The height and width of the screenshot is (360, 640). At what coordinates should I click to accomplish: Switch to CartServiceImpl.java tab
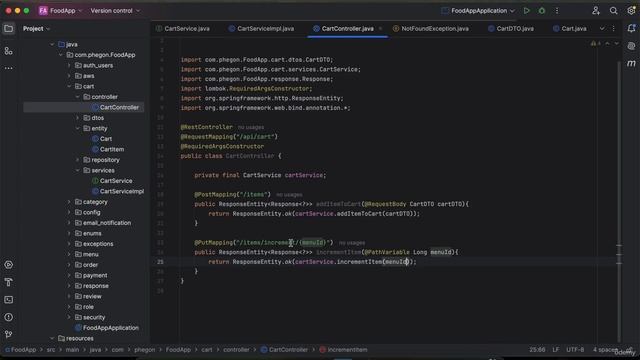coord(261,29)
